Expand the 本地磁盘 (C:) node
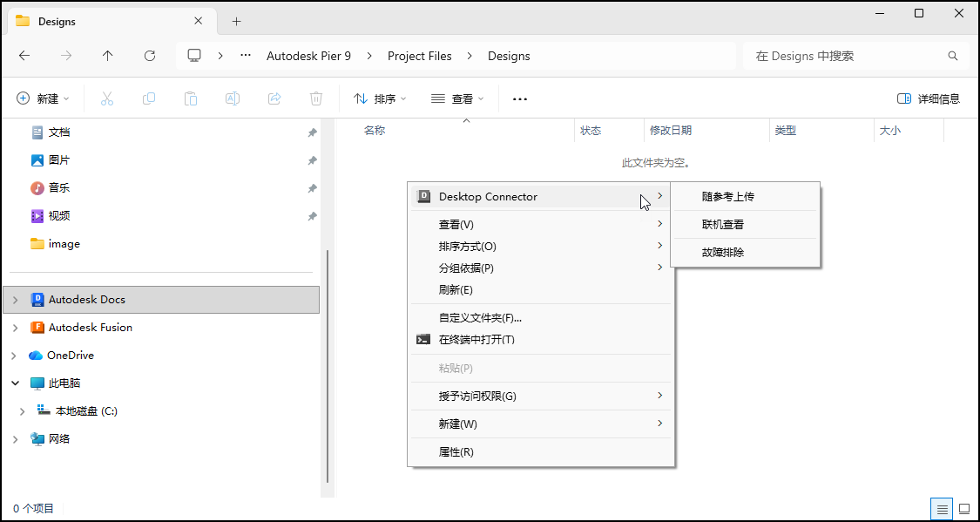 (x=23, y=411)
